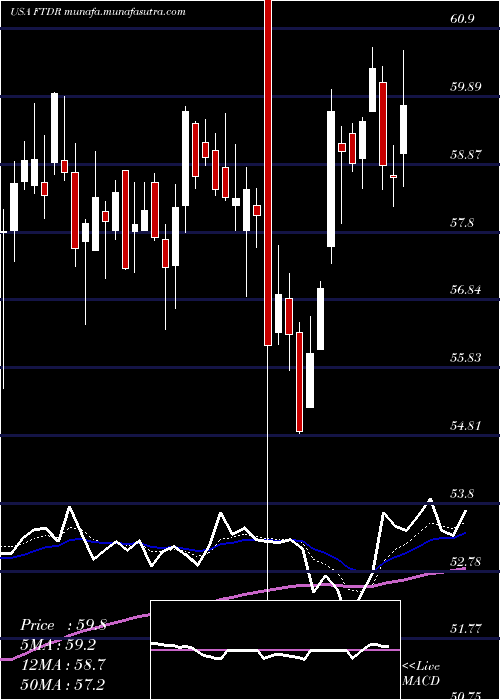Viewport: 500px width, 700px height.
Task: Click the 59.89 price axis label
Action: (x=466, y=86)
